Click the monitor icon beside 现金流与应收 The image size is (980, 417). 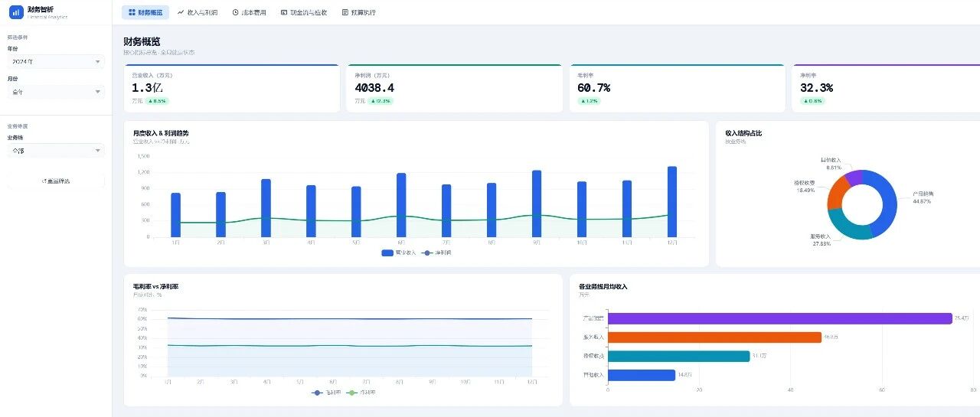pos(284,12)
